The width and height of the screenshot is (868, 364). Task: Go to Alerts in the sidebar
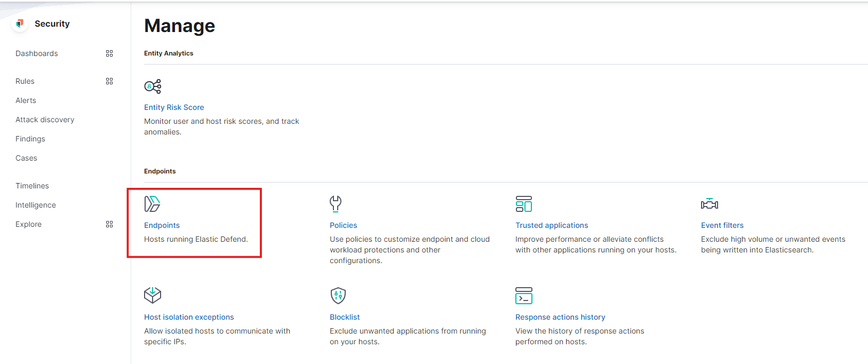click(26, 100)
